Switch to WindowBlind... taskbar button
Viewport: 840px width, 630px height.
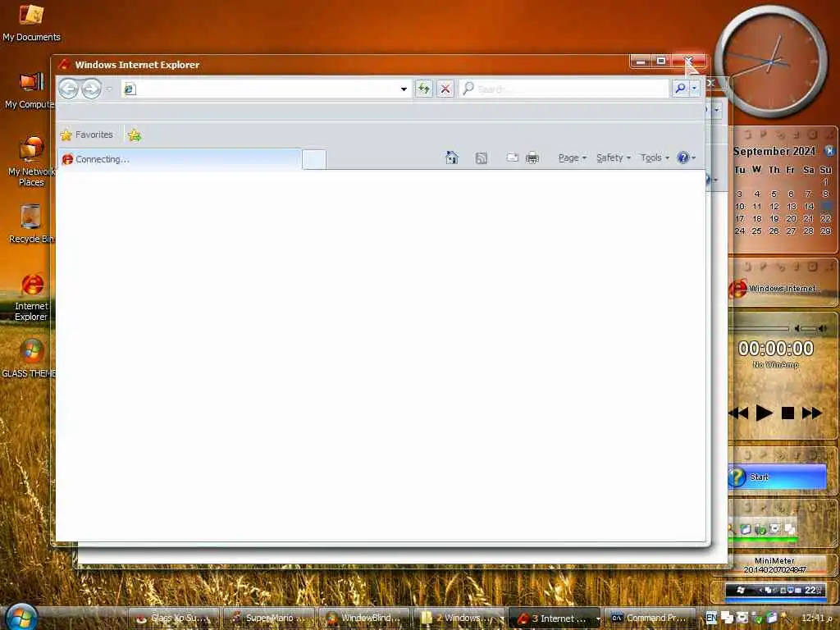point(364,619)
